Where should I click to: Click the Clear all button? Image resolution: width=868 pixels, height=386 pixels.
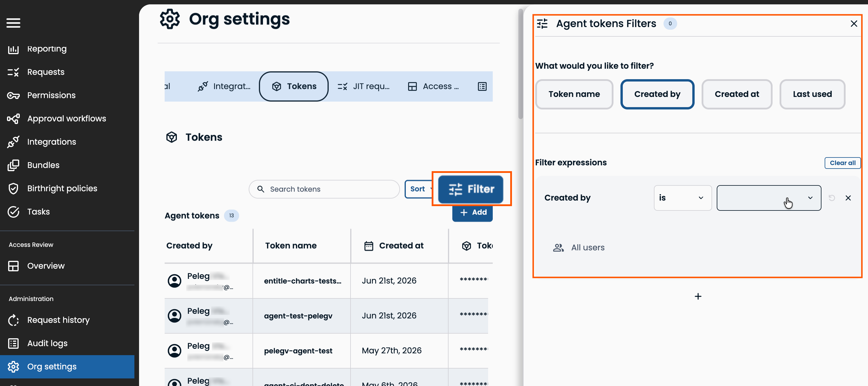point(842,163)
